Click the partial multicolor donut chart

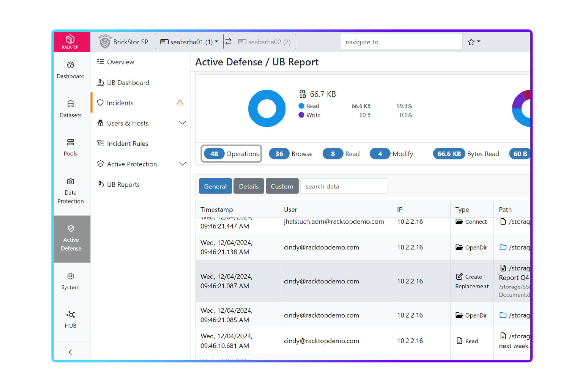(521, 108)
